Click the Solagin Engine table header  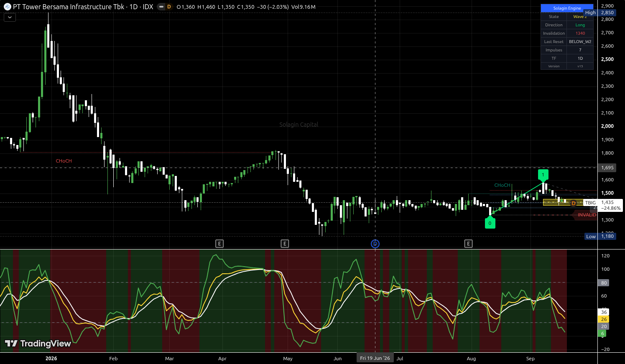click(x=567, y=8)
